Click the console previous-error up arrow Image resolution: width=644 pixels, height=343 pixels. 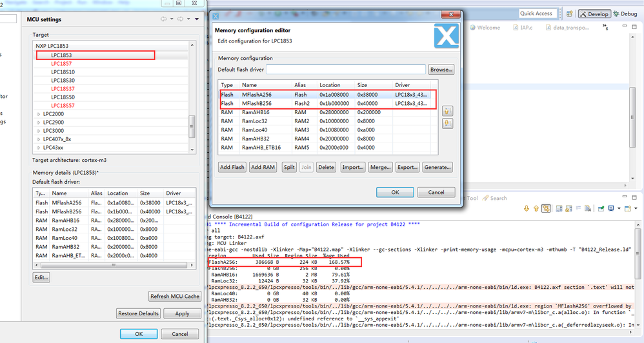536,208
